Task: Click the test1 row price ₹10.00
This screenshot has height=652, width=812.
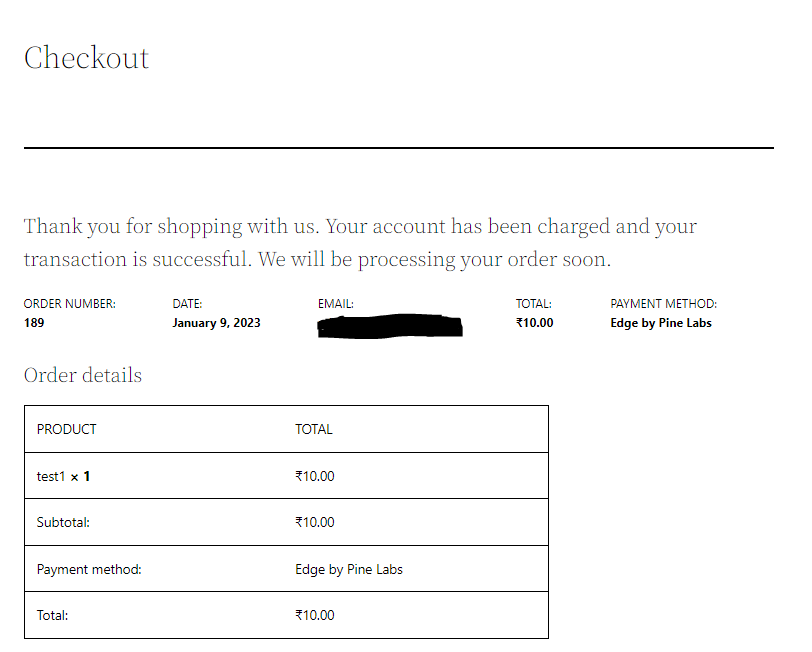Action: coord(315,476)
